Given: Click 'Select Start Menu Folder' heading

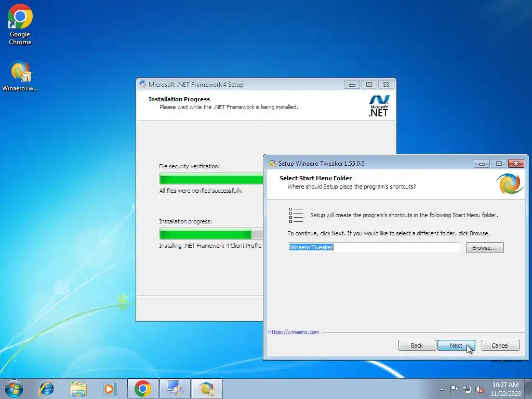Looking at the screenshot, I should 315,178.
